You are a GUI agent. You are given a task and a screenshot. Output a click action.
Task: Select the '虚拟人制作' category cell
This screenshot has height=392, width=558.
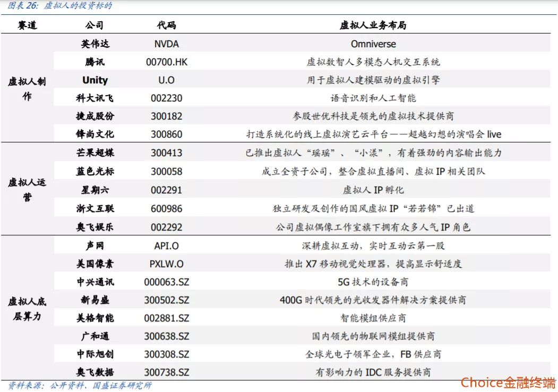pos(27,89)
